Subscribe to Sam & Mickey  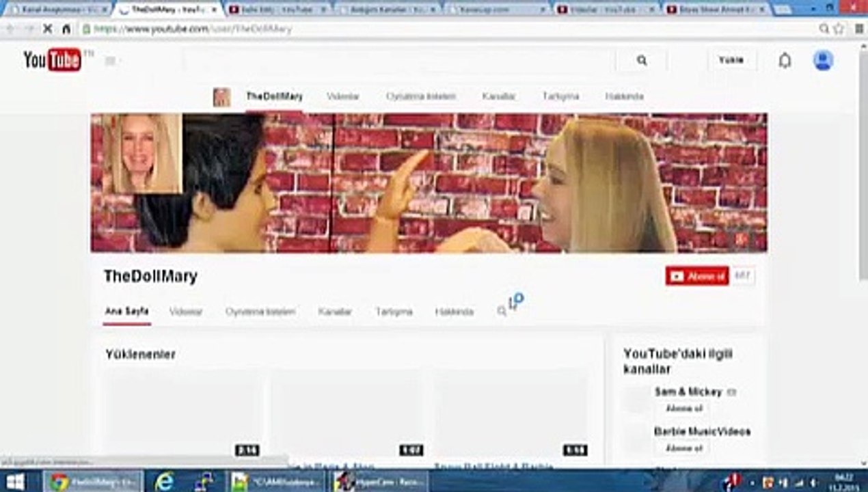coord(684,409)
